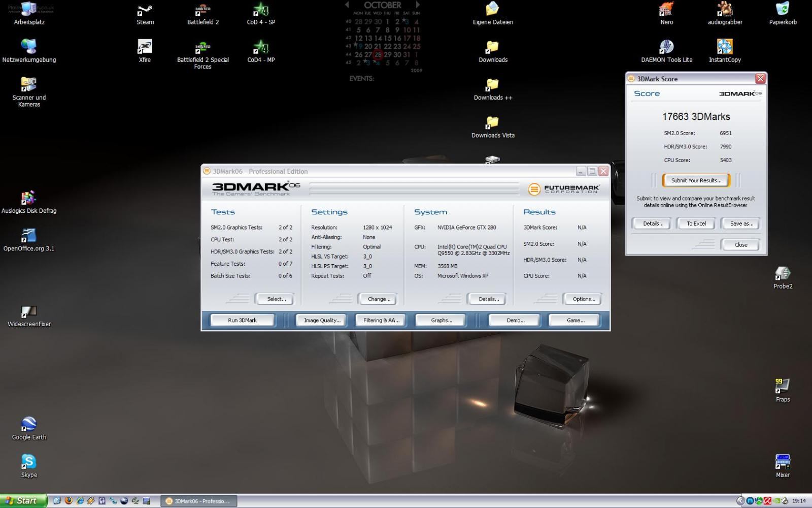Screen dimensions: 812x508
Task: Select the Skype desktop icon
Action: 29,466
